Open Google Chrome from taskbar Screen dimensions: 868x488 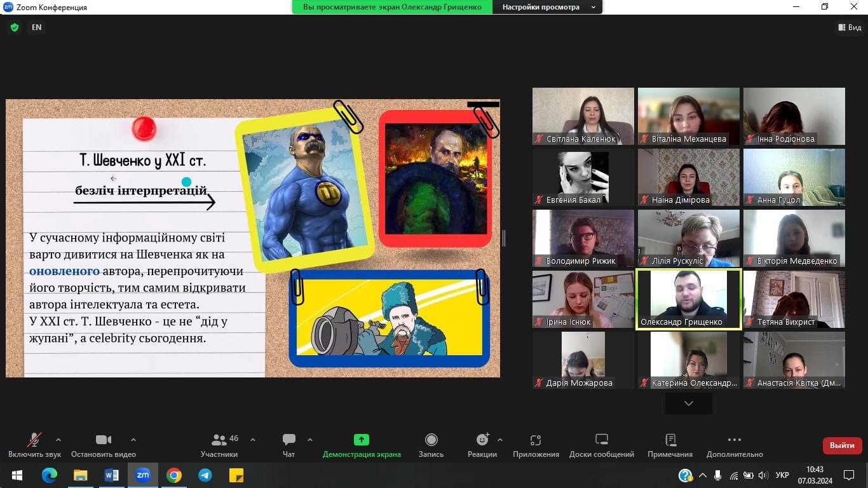click(174, 475)
